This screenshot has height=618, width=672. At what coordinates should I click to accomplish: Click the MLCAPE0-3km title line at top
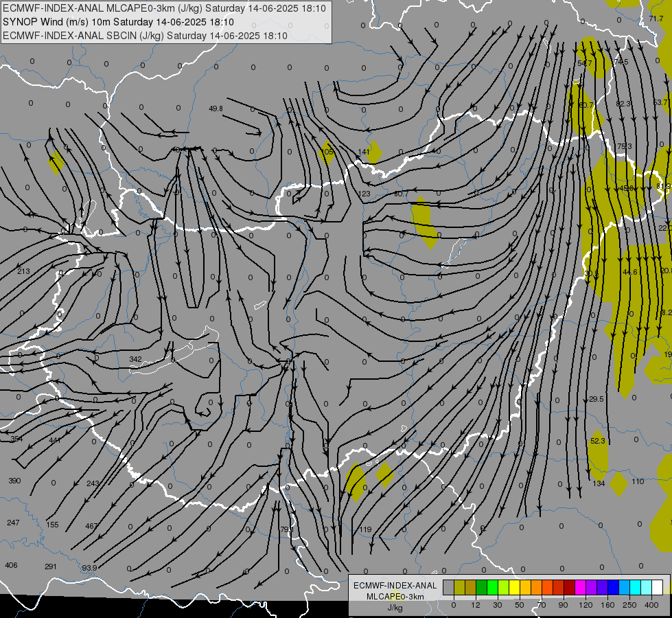click(164, 8)
